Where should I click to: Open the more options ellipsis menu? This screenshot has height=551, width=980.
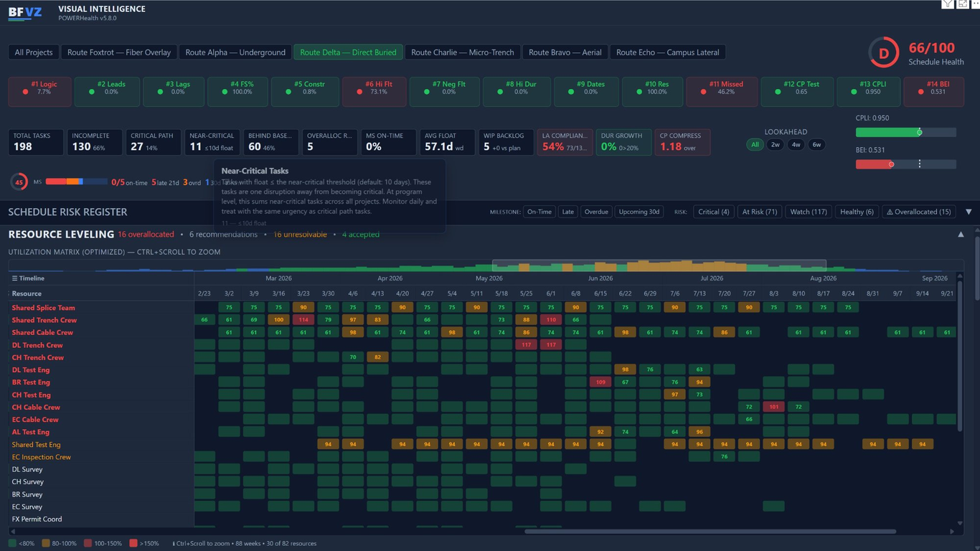(976, 4)
